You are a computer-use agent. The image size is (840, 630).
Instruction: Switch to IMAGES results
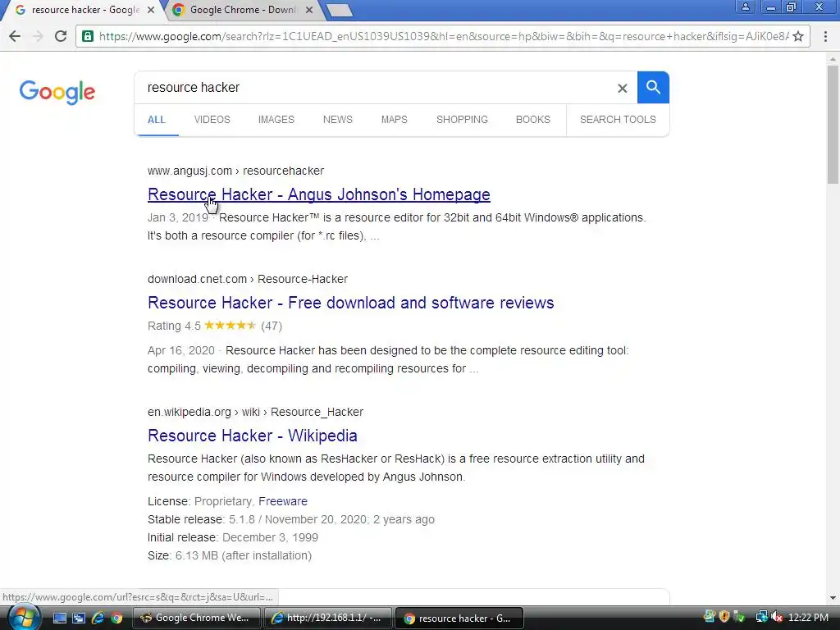tap(276, 120)
